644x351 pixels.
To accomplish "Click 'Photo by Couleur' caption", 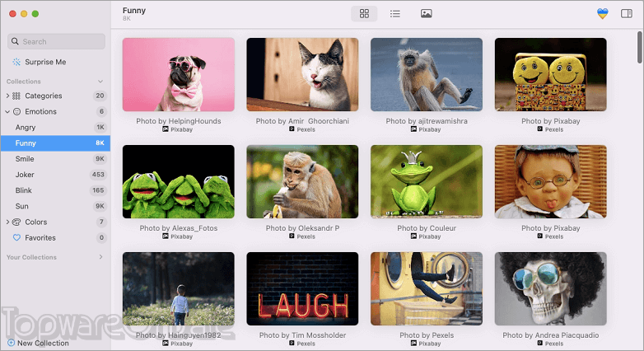I will [427, 228].
